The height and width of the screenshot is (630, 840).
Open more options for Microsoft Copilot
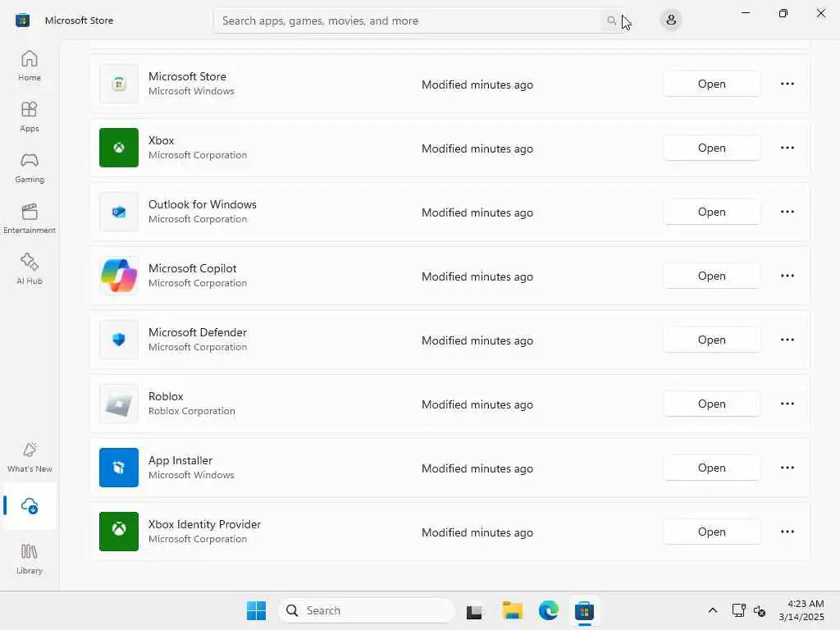(787, 276)
